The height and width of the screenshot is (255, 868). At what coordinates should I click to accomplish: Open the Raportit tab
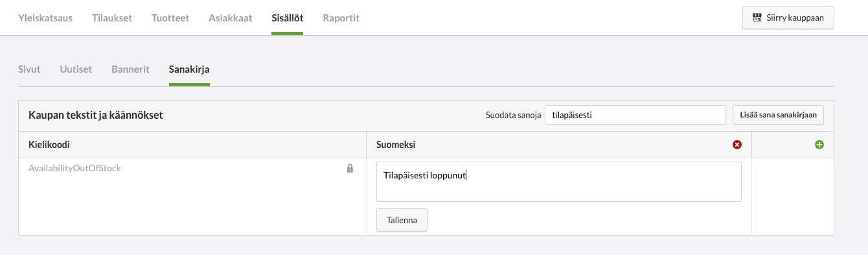pyautogui.click(x=341, y=18)
